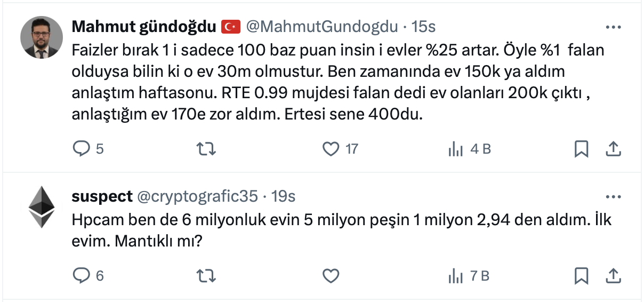Retweet the post by suspect
This screenshot has width=644, height=302.
click(x=206, y=275)
